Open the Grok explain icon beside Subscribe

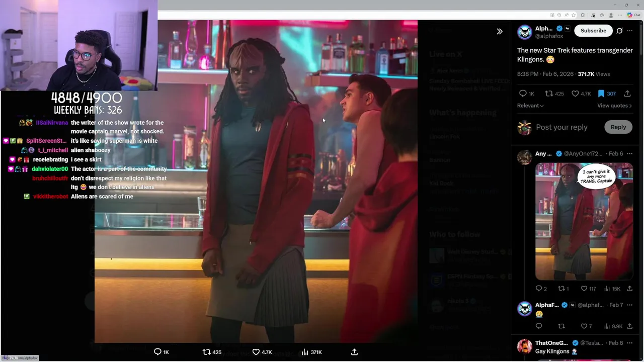[619, 31]
